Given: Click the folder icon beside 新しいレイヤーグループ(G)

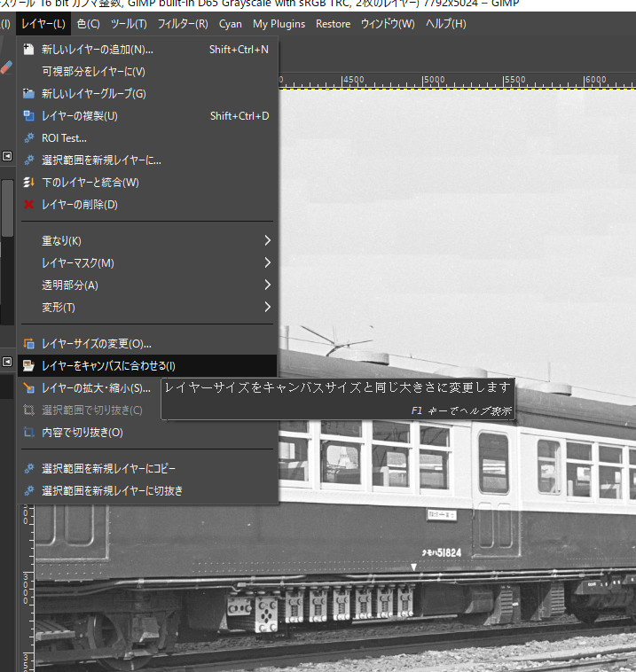Looking at the screenshot, I should click(x=28, y=93).
